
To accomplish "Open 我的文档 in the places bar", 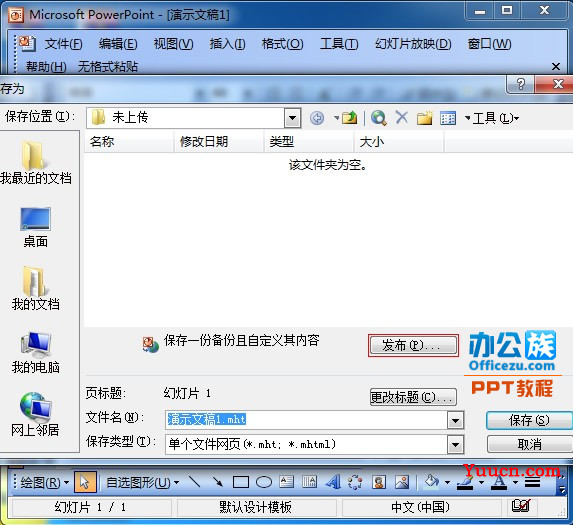I will point(35,289).
